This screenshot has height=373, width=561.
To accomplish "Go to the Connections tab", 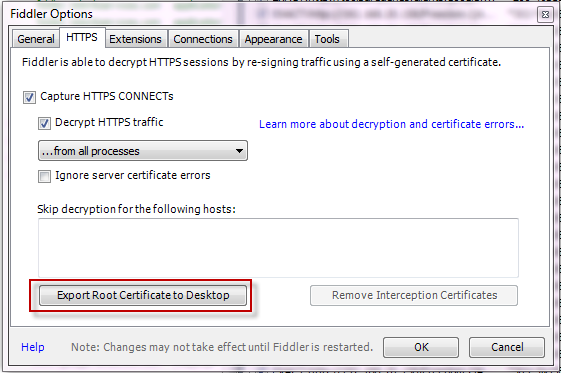I will tap(203, 39).
